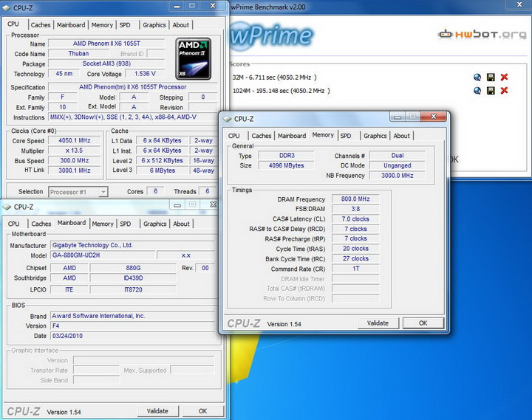Click the 1024M - 195.148 sec score entry
The width and height of the screenshot is (532, 420).
(282, 91)
